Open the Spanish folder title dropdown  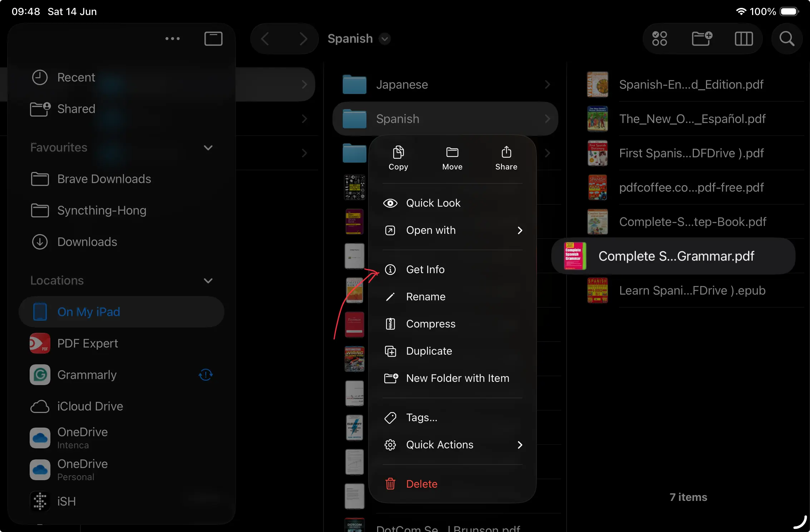click(385, 39)
